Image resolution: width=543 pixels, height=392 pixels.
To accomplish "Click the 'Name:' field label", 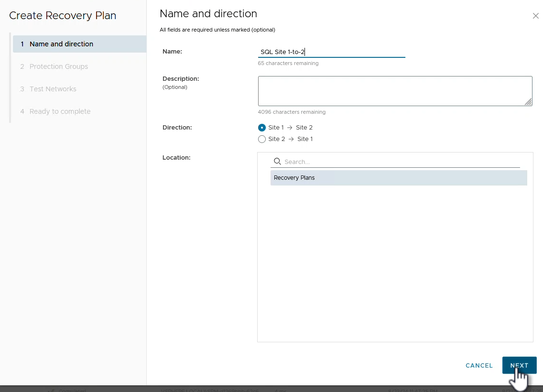I will pos(172,51).
